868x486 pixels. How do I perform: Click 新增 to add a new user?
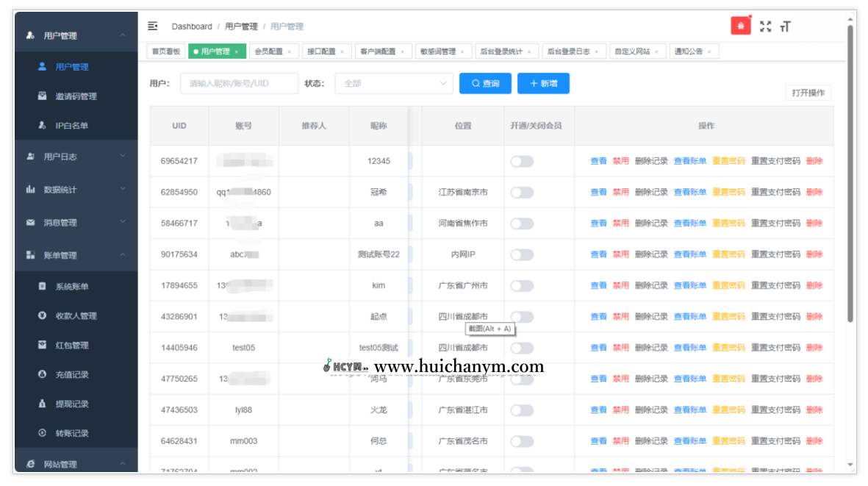tap(543, 83)
